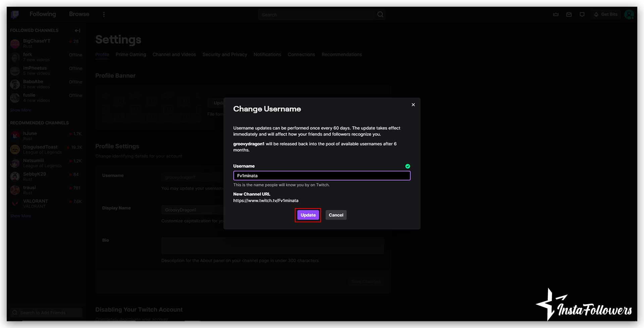This screenshot has width=644, height=328.
Task: Click the Display Name field GroovyDragon1
Action: tap(193, 210)
